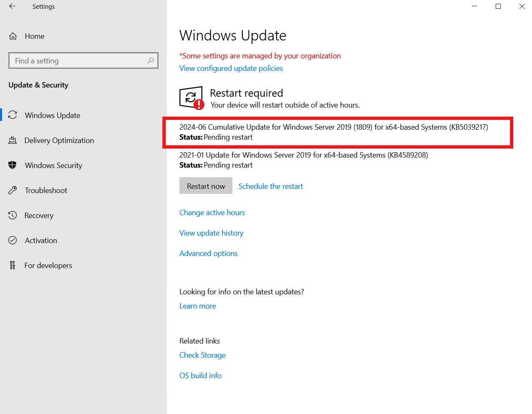Image resolution: width=532 pixels, height=414 pixels.
Task: Click the search magnifier icon
Action: pos(151,60)
